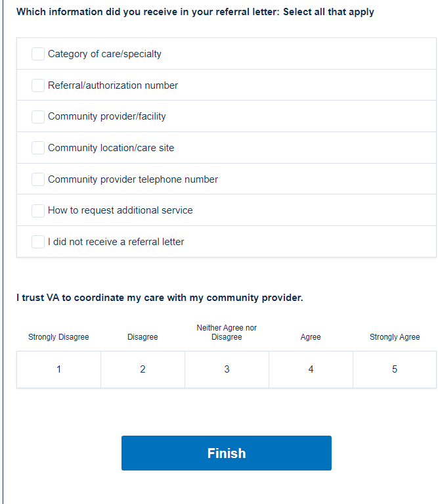Pick rating 3 on the trust scale
The image size is (438, 504).
pyautogui.click(x=227, y=369)
